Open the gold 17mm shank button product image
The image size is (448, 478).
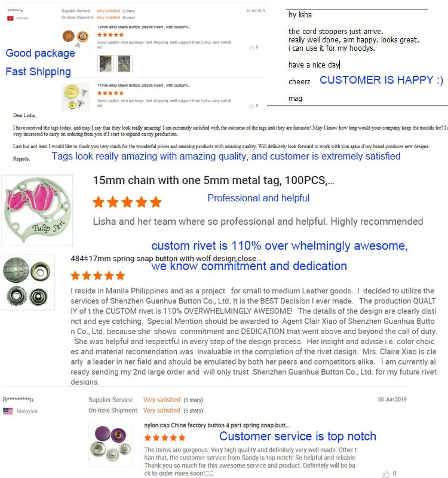(75, 97)
